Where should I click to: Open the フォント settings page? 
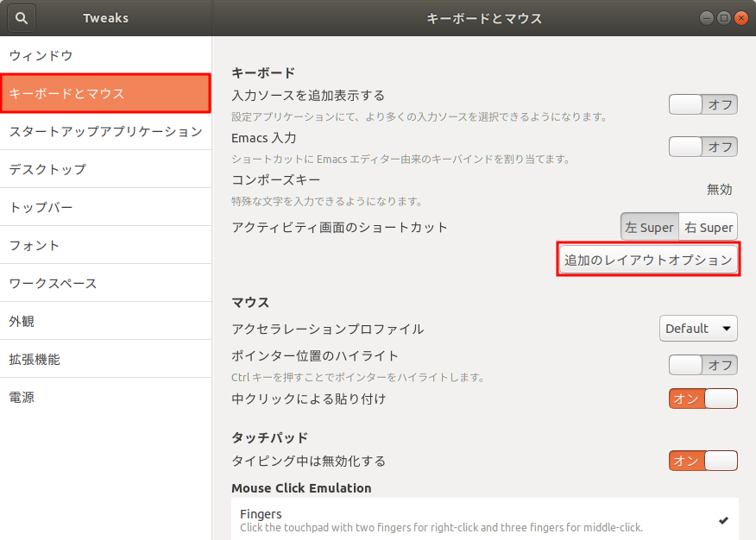pos(105,246)
